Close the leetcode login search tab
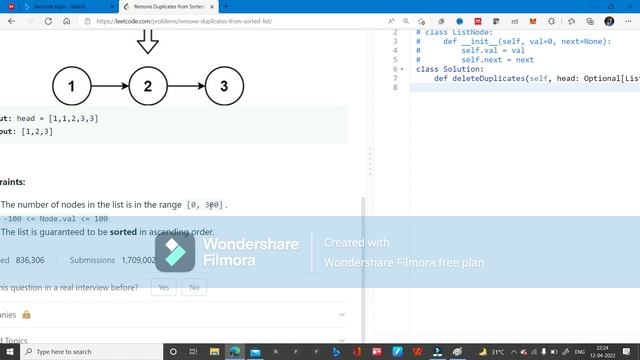Screen dimensions: 640x360 tap(113, 7)
